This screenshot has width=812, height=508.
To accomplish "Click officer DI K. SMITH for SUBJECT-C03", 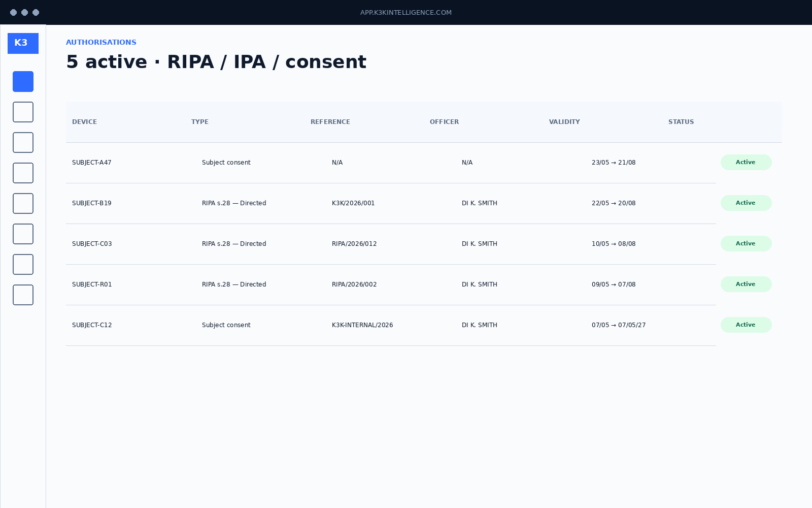I will click(480, 244).
